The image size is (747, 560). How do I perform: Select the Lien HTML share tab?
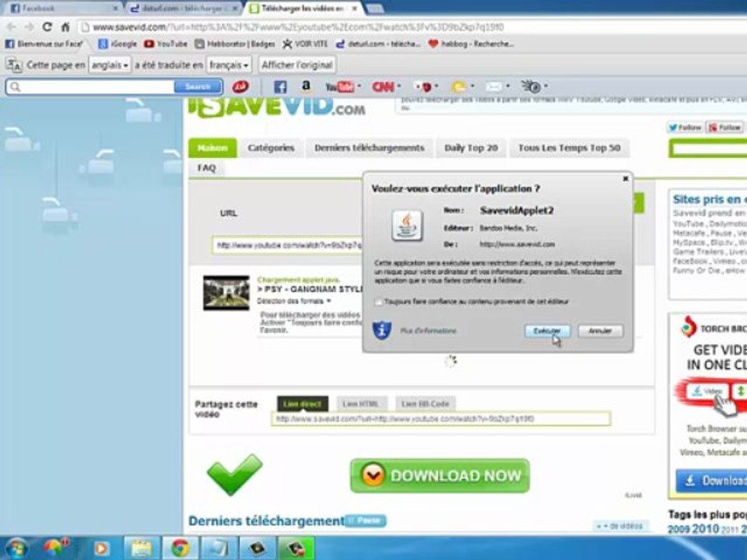[x=360, y=404]
